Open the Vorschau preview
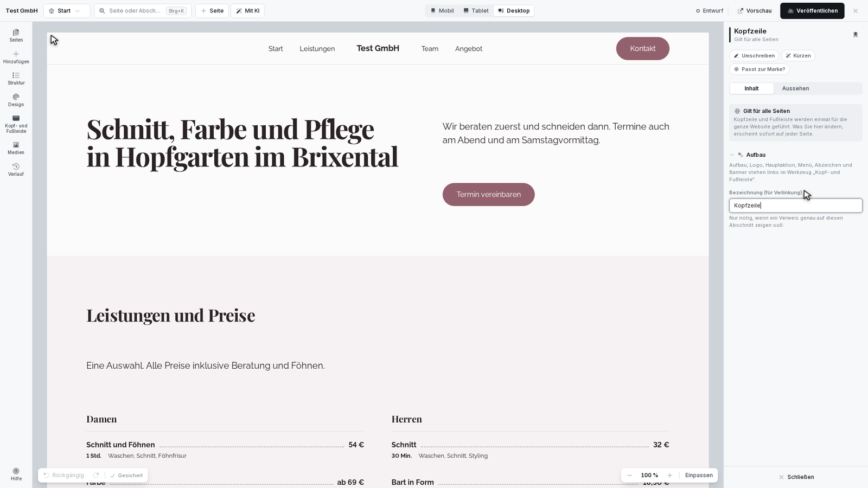 tap(755, 11)
